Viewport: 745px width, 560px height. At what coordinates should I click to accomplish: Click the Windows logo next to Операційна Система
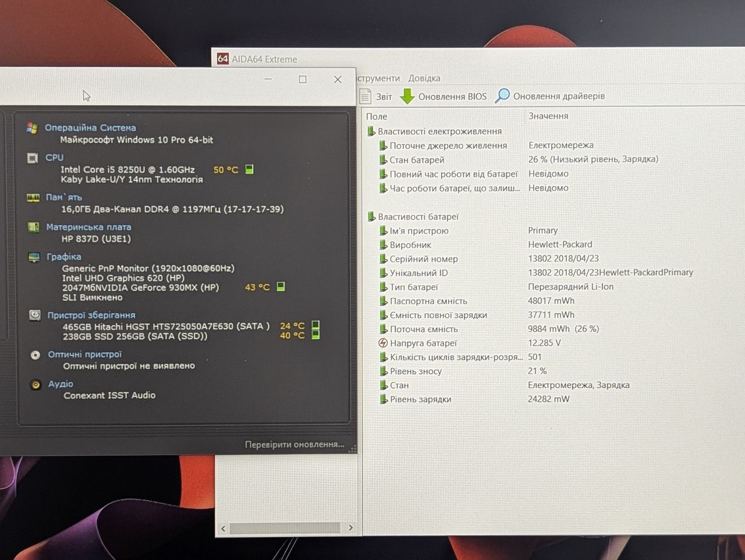33,128
